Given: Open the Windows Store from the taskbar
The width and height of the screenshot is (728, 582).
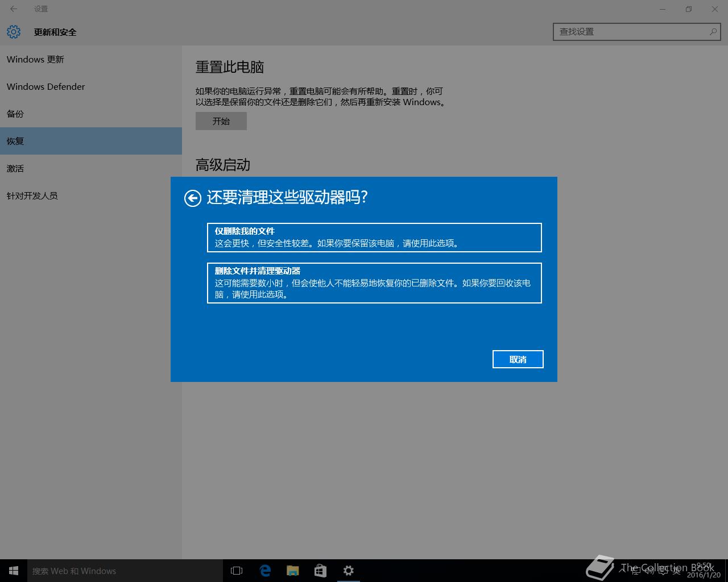Looking at the screenshot, I should coord(321,571).
